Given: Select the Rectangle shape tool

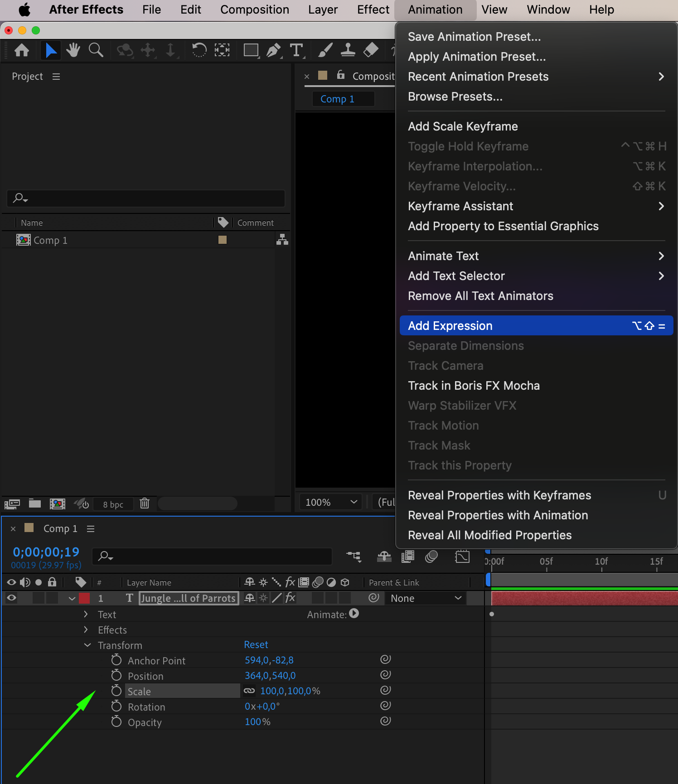Looking at the screenshot, I should [x=251, y=50].
